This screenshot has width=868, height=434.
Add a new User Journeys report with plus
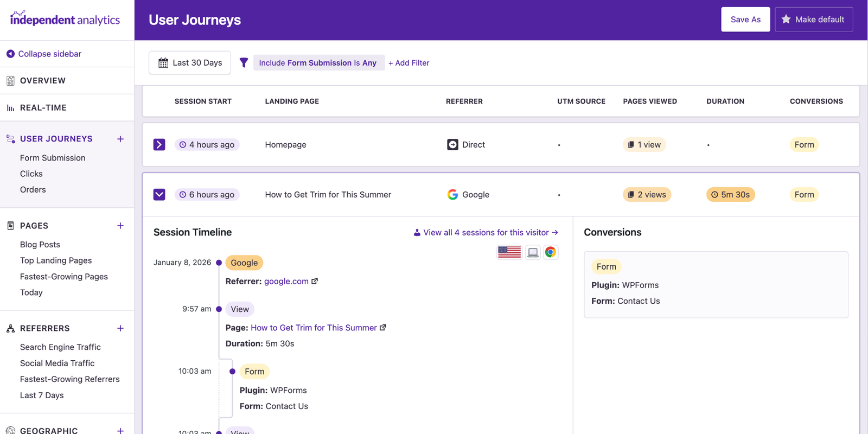point(120,139)
